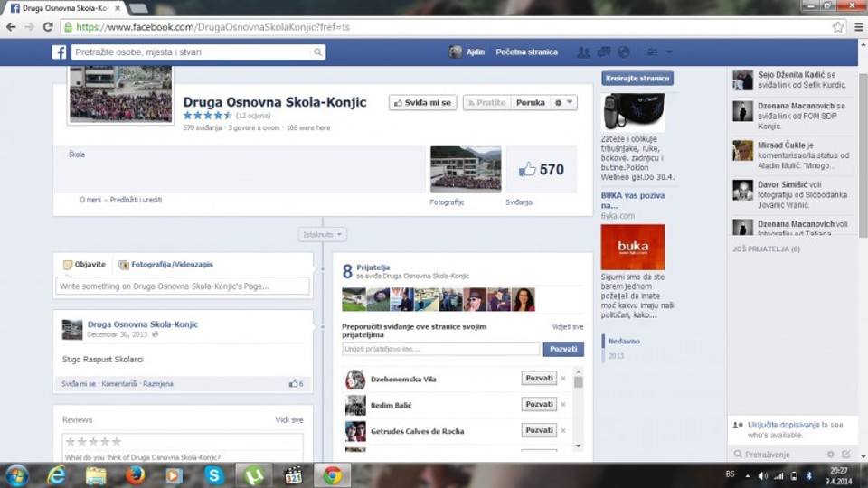Viewport: 868px width, 488px height.
Task: Go to Početna stranica
Action: click(x=526, y=52)
